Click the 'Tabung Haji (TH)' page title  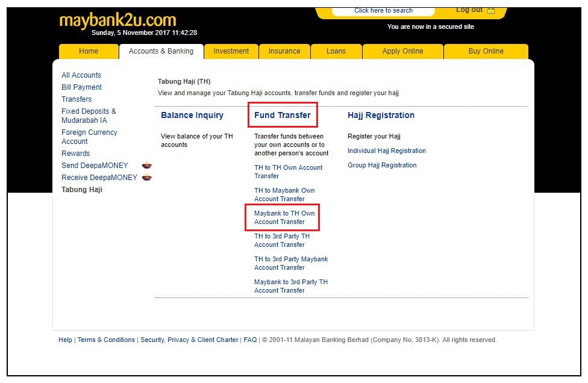click(x=184, y=81)
